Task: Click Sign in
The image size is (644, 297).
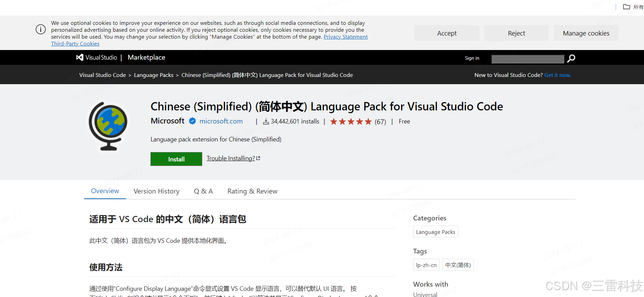Action: pos(472,58)
